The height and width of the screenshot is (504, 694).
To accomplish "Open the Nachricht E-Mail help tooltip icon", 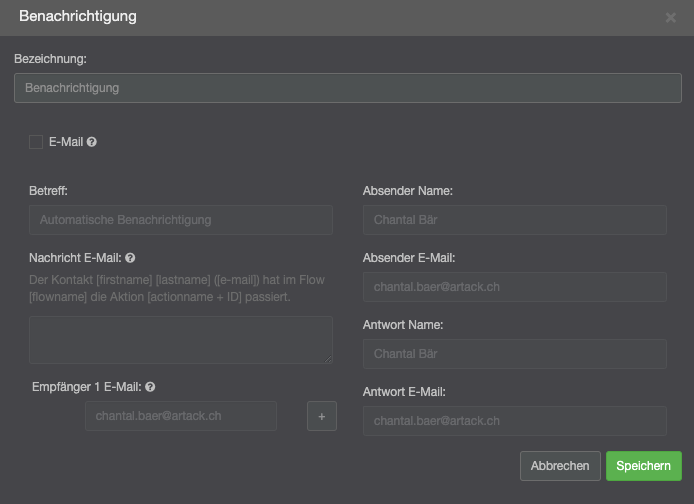I will 131,258.
